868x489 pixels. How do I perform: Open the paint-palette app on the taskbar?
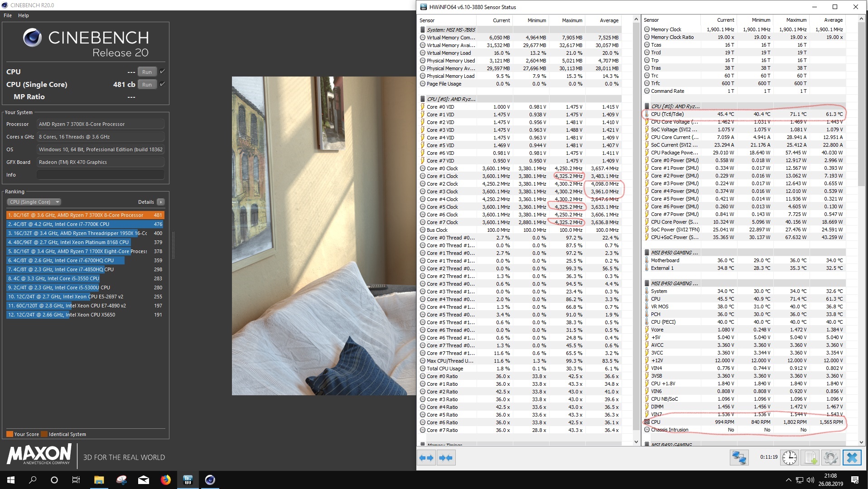pos(121,480)
